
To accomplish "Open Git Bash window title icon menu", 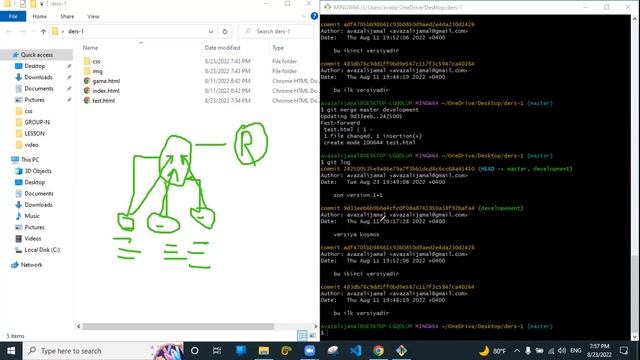I will tap(327, 7).
